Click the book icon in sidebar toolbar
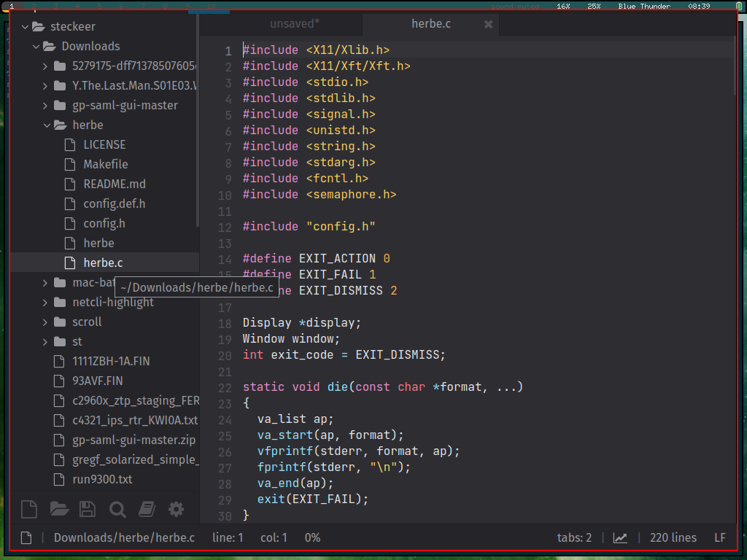This screenshot has width=747, height=560. click(x=147, y=509)
